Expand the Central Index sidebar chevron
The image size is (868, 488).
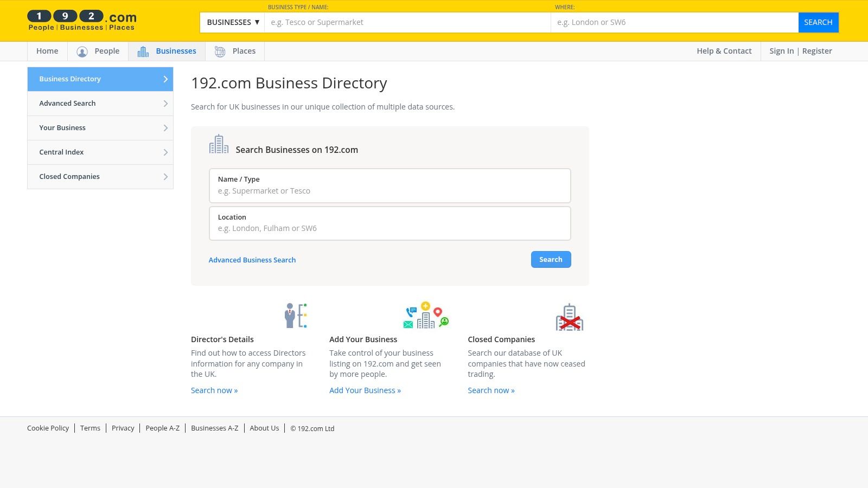(x=165, y=152)
